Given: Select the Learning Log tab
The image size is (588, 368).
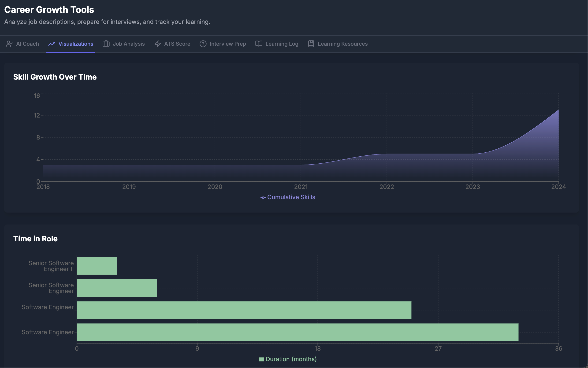Looking at the screenshot, I should point(282,44).
